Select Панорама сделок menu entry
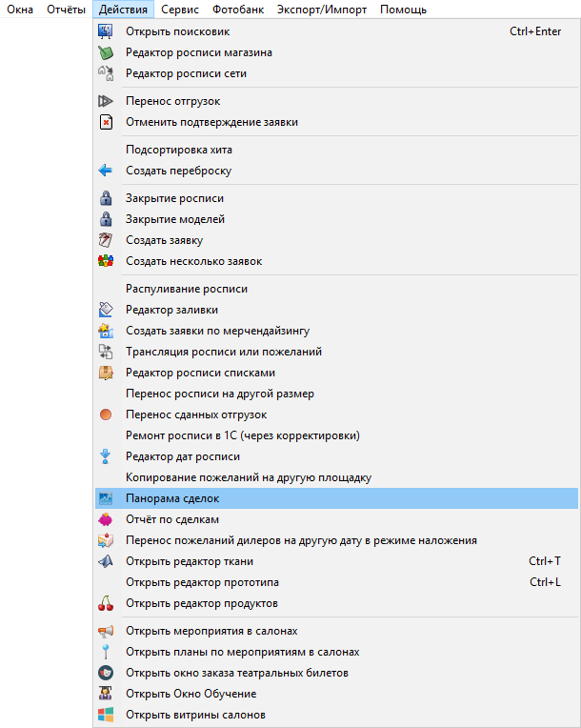Image resolution: width=581 pixels, height=728 pixels. [336, 498]
